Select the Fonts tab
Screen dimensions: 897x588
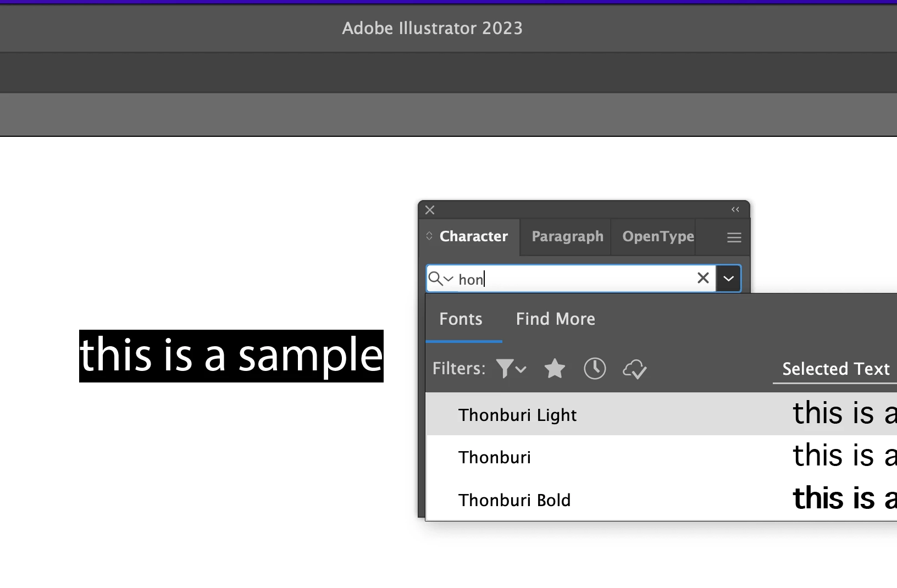tap(461, 319)
